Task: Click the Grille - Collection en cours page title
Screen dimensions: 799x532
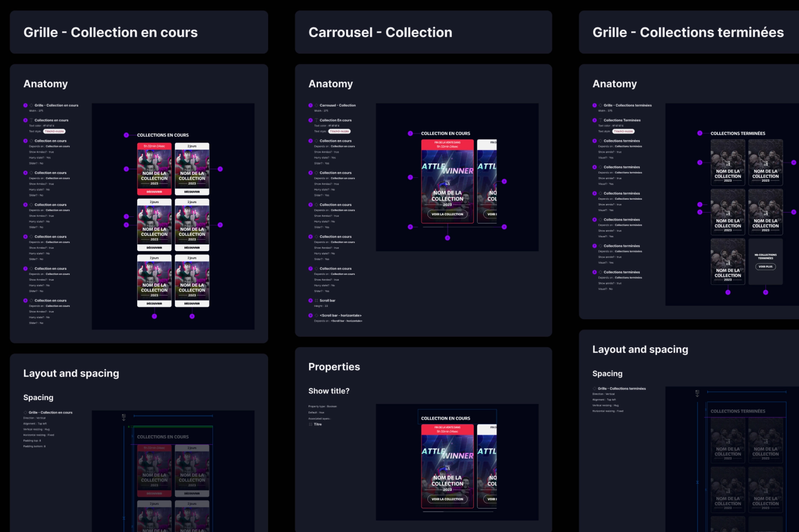Action: 111,32
